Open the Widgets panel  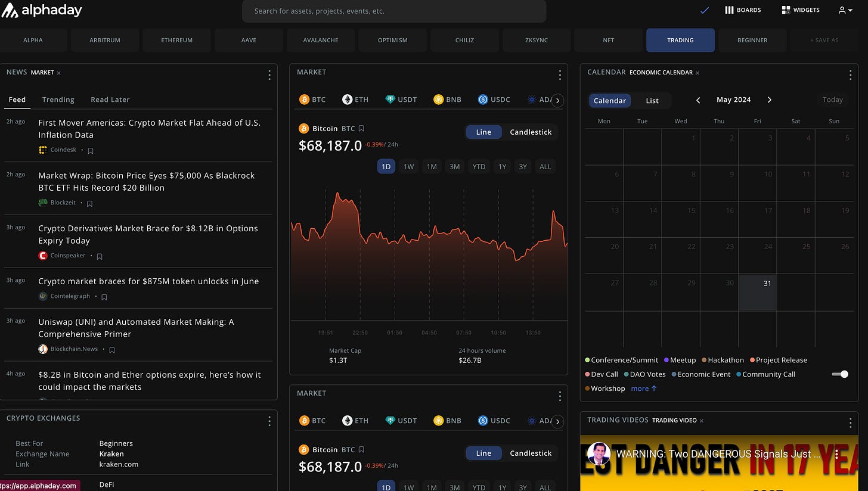pyautogui.click(x=801, y=10)
